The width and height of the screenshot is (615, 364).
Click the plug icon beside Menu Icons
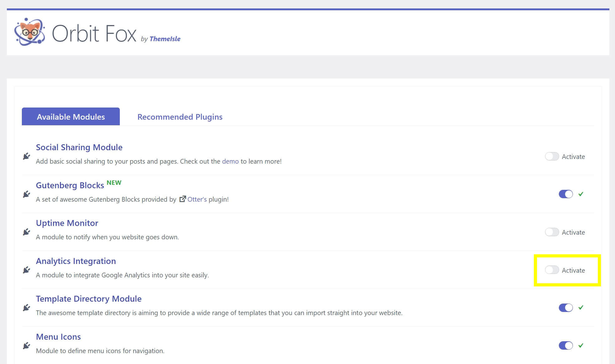(27, 346)
